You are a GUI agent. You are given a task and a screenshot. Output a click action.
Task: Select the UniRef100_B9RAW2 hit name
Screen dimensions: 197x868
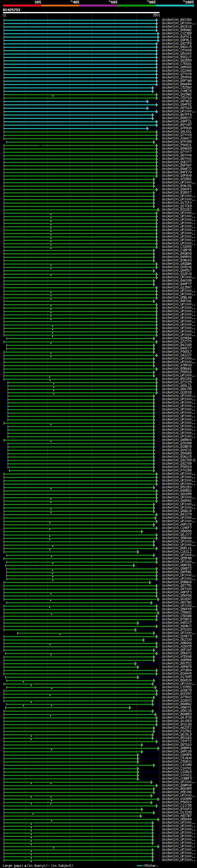point(176,30)
